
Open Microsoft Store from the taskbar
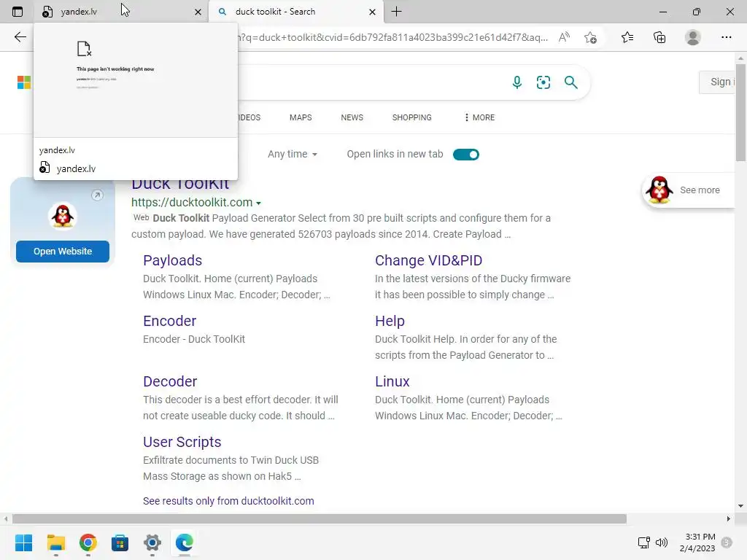click(x=120, y=542)
